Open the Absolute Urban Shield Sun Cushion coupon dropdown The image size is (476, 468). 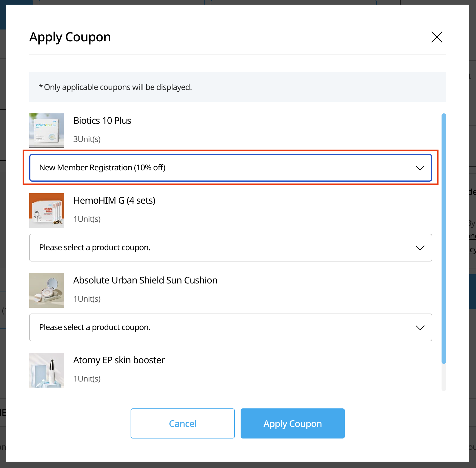[230, 327]
